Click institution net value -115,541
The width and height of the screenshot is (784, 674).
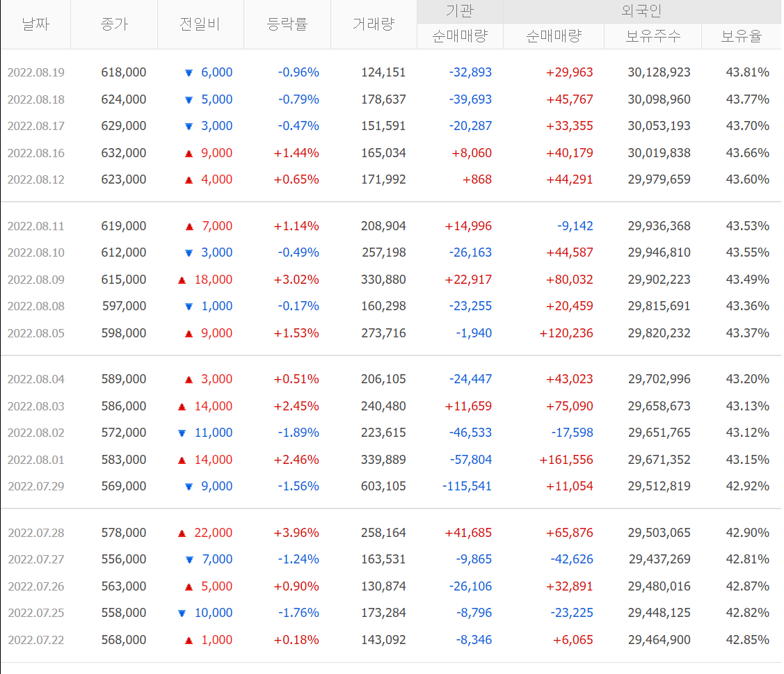click(x=467, y=486)
